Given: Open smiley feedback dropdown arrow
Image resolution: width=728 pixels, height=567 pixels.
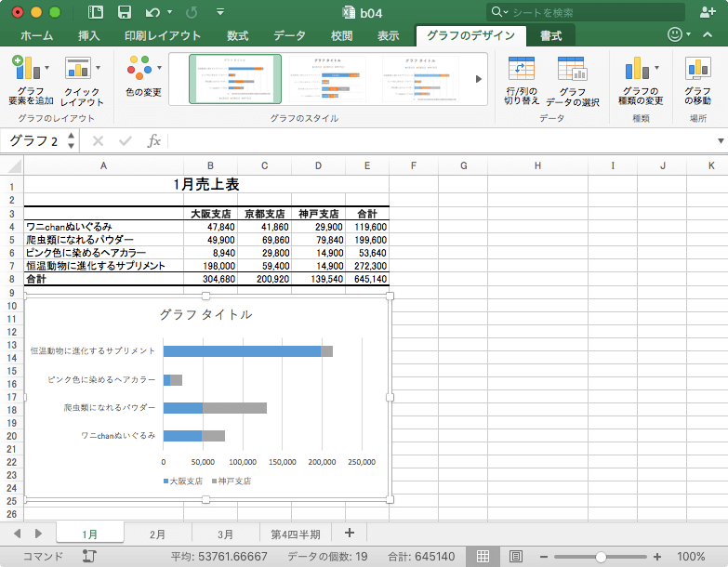Looking at the screenshot, I should tap(689, 34).
